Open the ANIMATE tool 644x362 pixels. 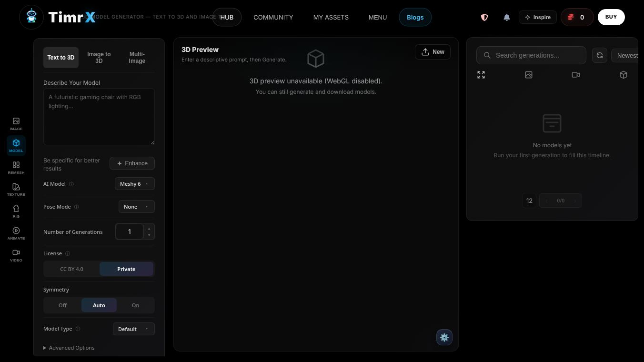tap(16, 233)
